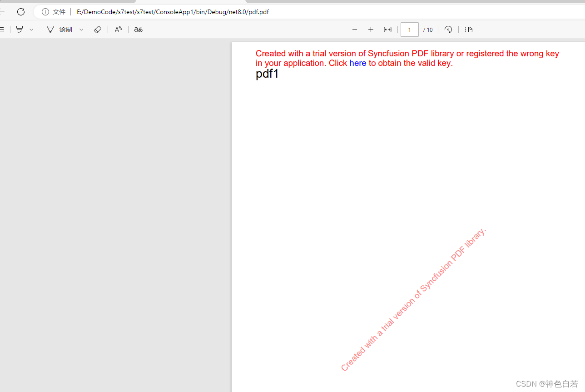Open the translate (aあ) feature
The height and width of the screenshot is (392, 585).
click(x=138, y=30)
